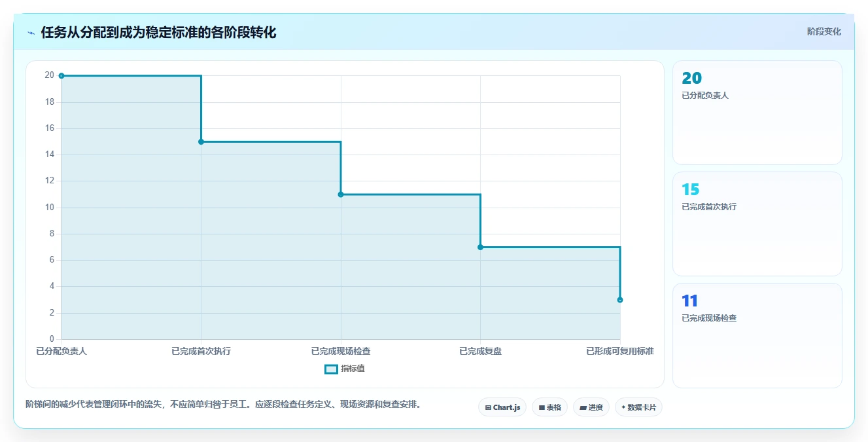
Task: Click x-axis label 已形成可复用标准
Action: tap(620, 351)
